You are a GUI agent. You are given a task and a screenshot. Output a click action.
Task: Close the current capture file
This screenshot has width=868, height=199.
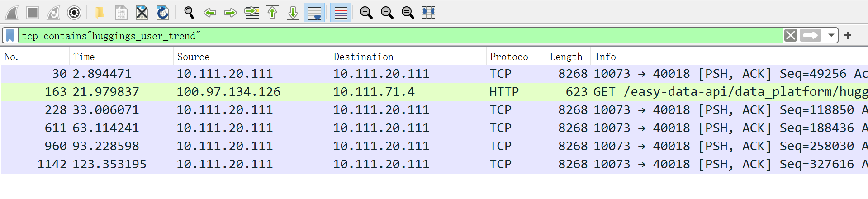pyautogui.click(x=142, y=13)
